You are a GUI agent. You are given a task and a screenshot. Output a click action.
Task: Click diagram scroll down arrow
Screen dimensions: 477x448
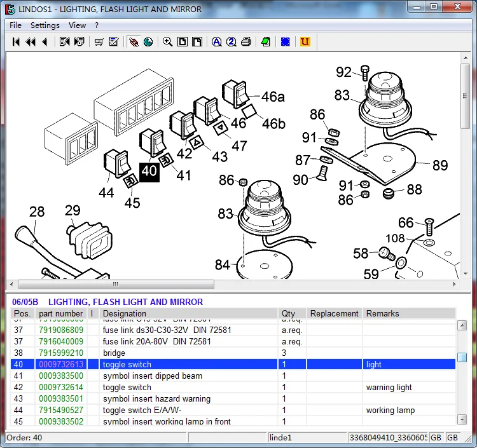pos(466,274)
